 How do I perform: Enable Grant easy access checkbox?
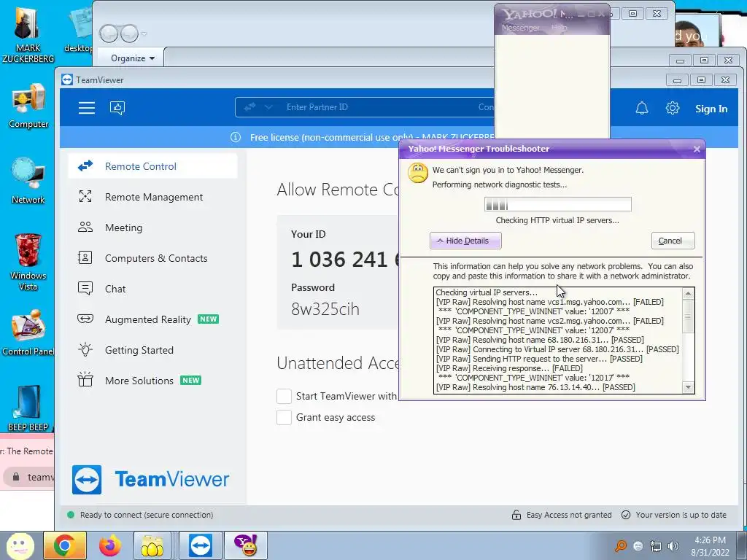pyautogui.click(x=284, y=417)
